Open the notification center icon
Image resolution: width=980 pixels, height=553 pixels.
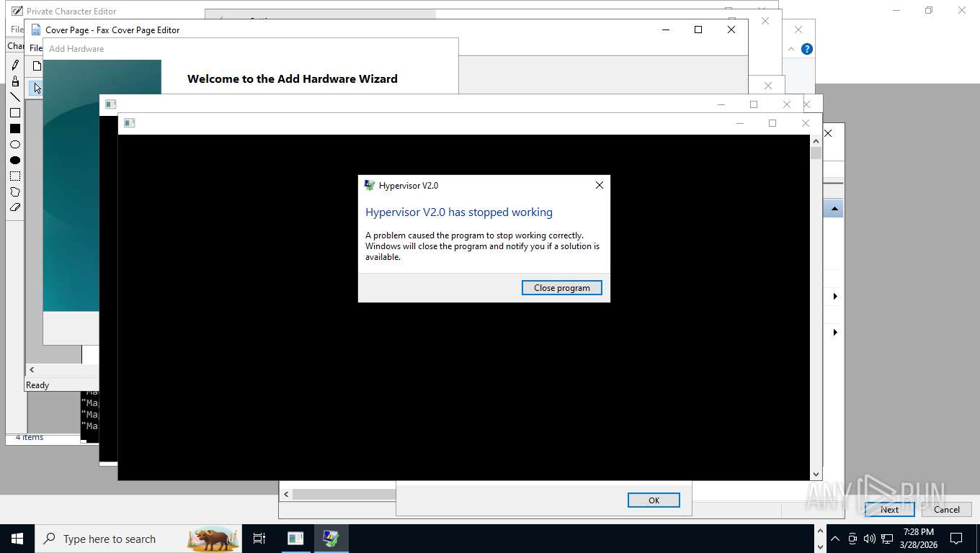coord(956,539)
